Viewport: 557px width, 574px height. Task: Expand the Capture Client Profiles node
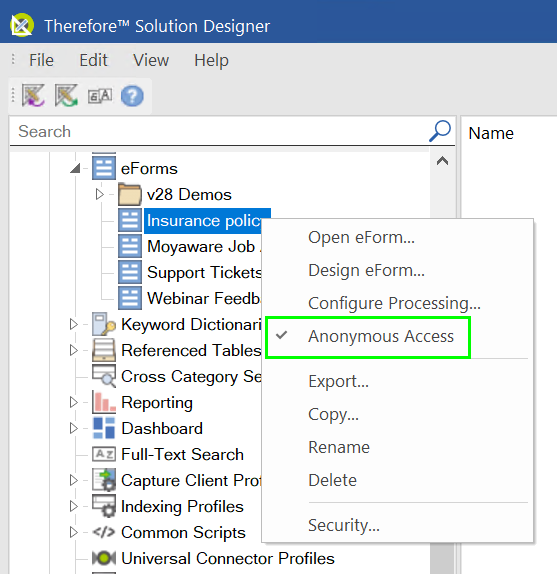click(74, 480)
